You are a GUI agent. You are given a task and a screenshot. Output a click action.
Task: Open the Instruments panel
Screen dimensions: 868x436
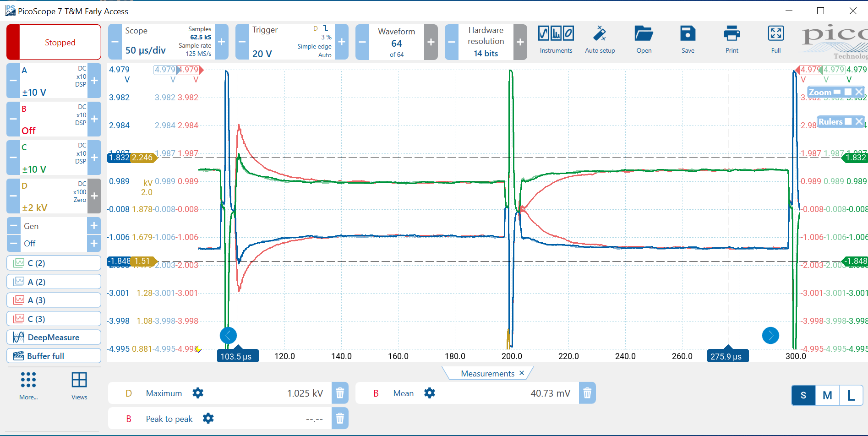point(556,40)
